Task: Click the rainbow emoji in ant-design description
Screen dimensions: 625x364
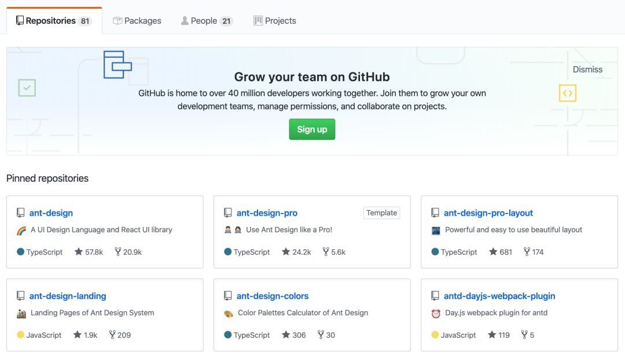Action: (x=21, y=230)
